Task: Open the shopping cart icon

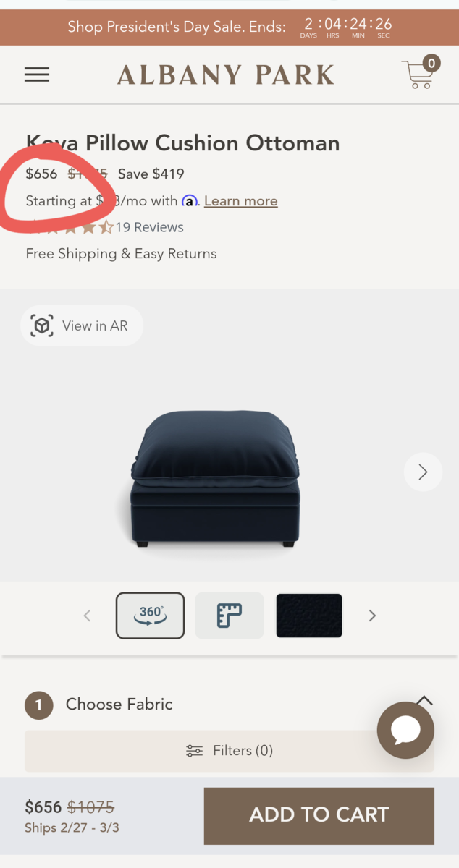Action: tap(421, 72)
